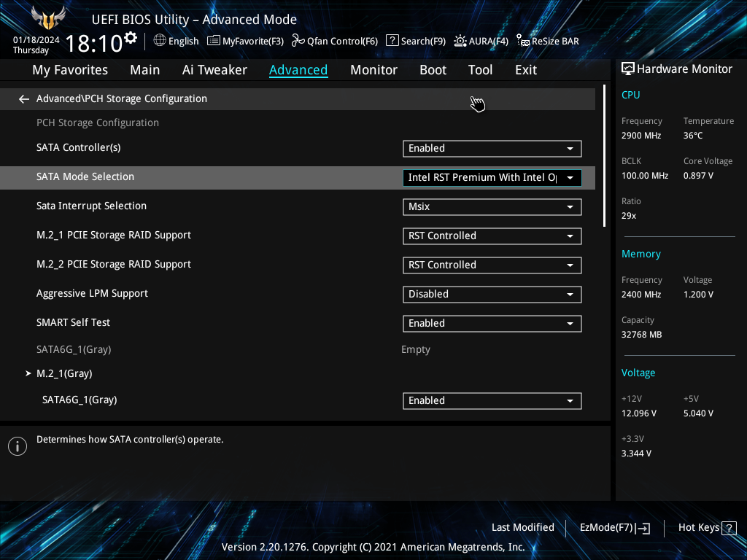Select the SATA Controller(s) label
Image resolution: width=747 pixels, height=560 pixels.
point(79,147)
